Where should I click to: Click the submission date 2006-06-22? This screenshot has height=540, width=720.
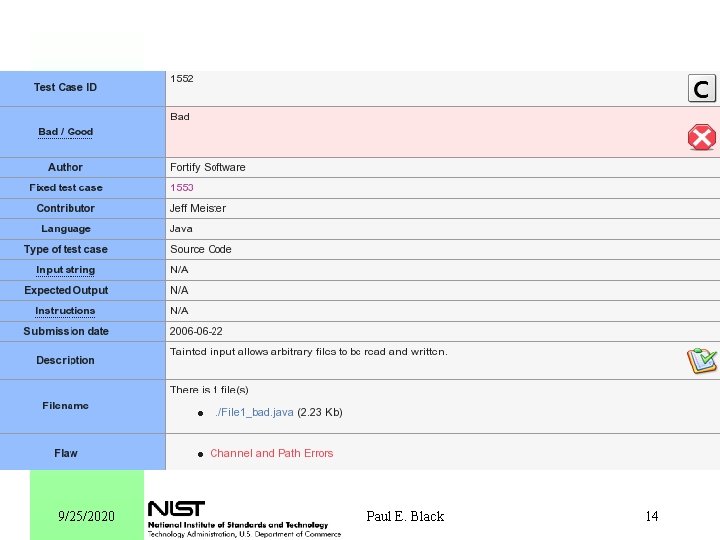pos(196,331)
